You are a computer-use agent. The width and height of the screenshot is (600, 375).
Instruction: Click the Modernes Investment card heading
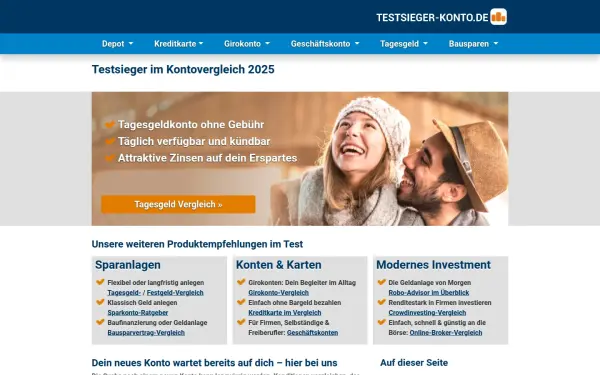coord(433,265)
